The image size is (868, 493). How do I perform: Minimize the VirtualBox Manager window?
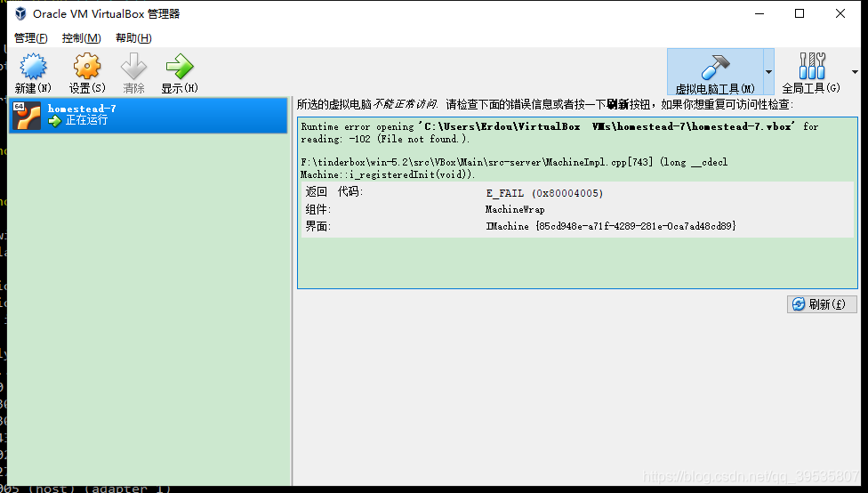tap(759, 14)
